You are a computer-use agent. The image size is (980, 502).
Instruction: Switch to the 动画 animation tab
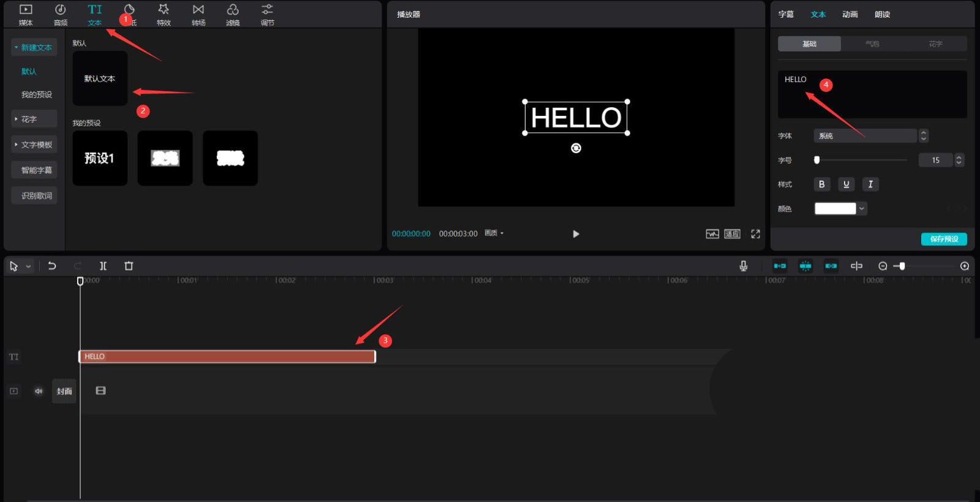click(x=850, y=15)
